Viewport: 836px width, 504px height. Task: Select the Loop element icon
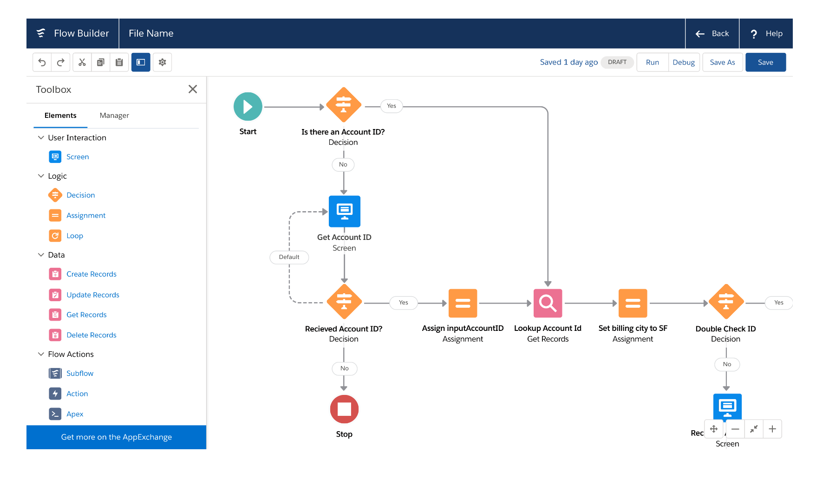tap(55, 235)
